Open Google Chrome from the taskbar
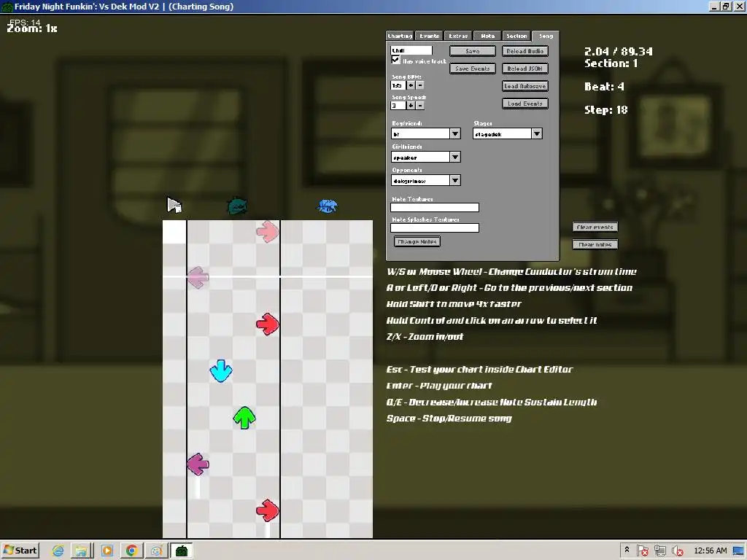The image size is (747, 560). (132, 551)
